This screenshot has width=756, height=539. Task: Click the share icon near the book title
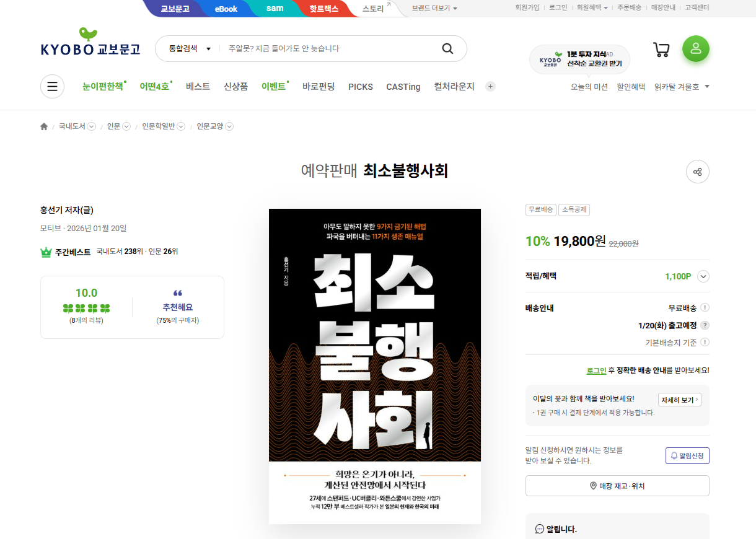[x=697, y=172]
